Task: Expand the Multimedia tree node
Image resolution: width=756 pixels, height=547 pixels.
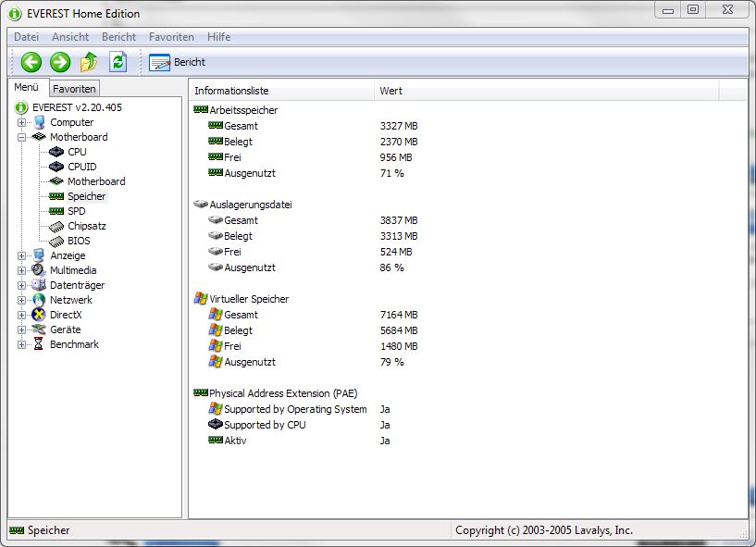Action: tap(21, 270)
